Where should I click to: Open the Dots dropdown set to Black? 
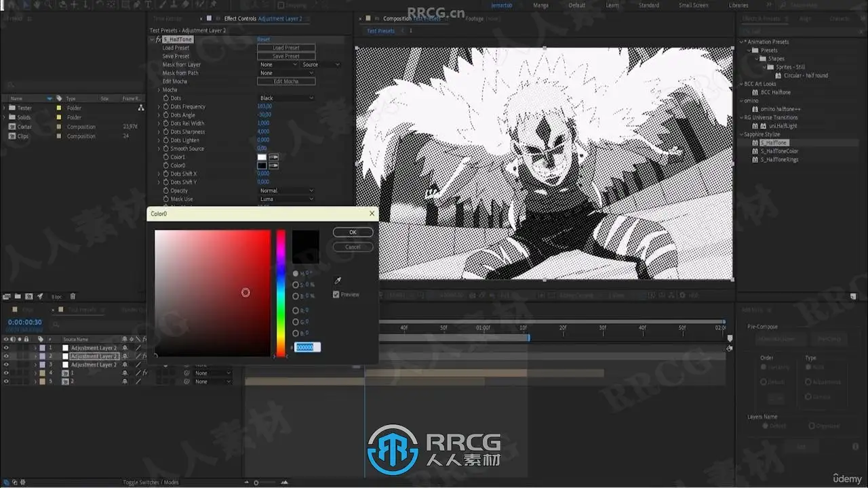click(x=286, y=98)
